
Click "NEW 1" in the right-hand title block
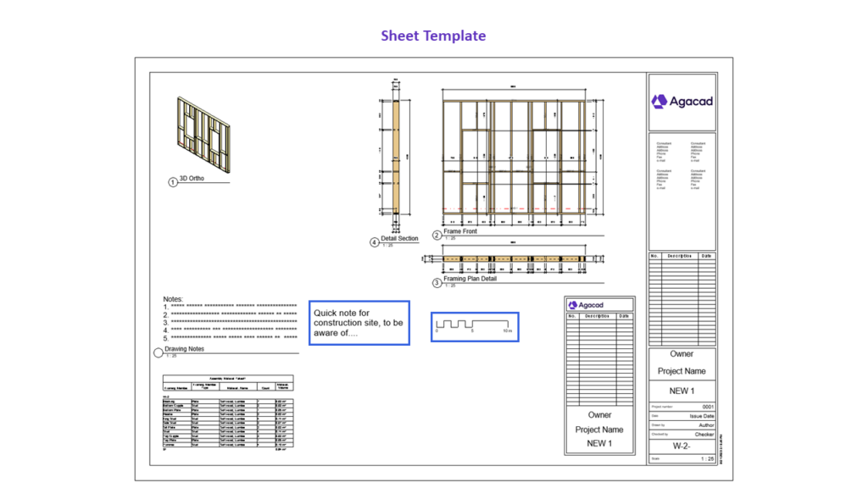click(682, 391)
